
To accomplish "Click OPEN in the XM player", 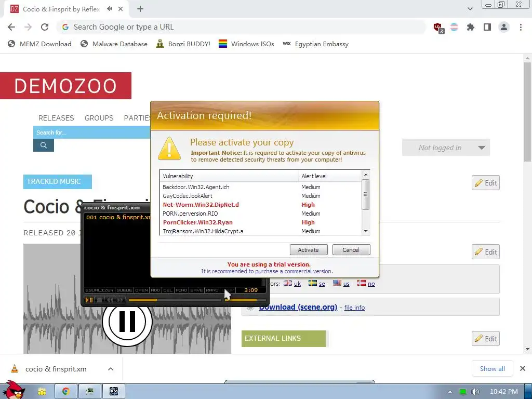I will coord(141,290).
